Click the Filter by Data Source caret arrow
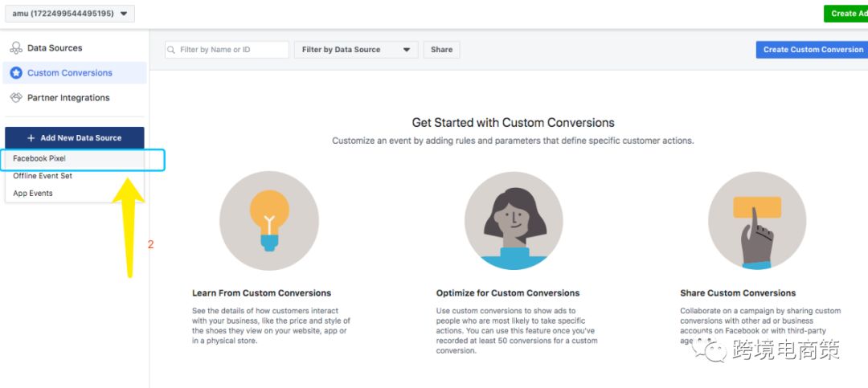 click(x=407, y=50)
